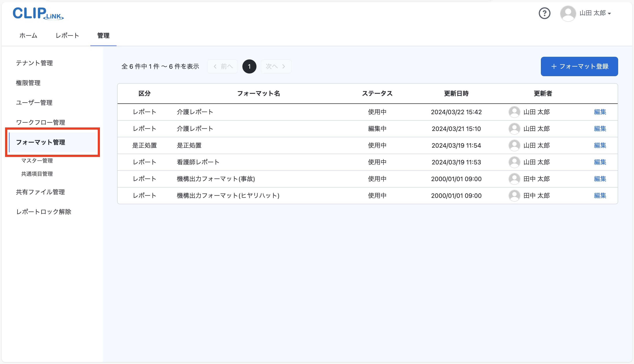Click avatar of first 介護レポート row updater

click(514, 112)
